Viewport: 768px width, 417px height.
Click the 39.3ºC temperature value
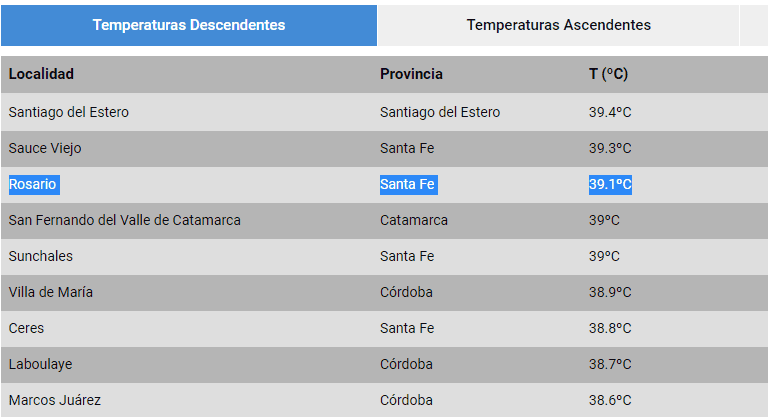point(610,148)
